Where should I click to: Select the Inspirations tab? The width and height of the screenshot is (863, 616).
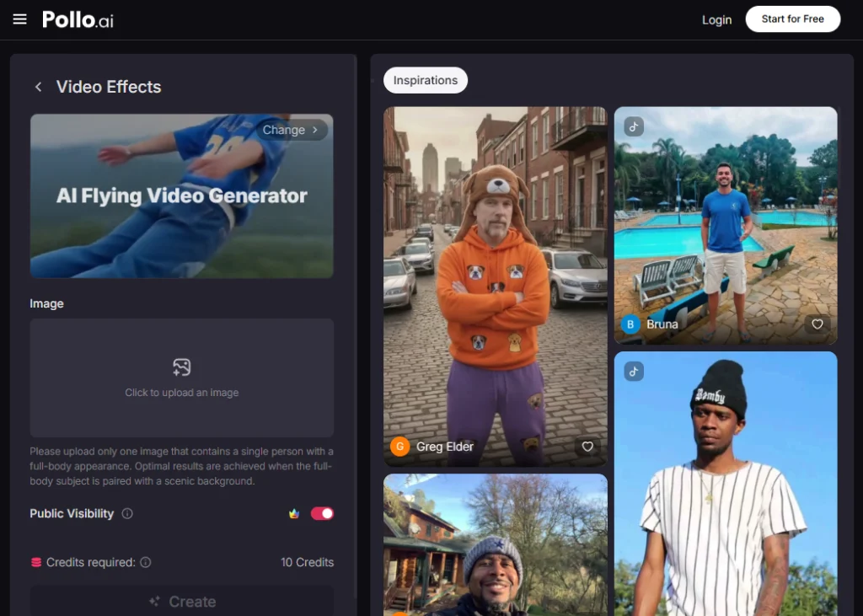click(426, 80)
